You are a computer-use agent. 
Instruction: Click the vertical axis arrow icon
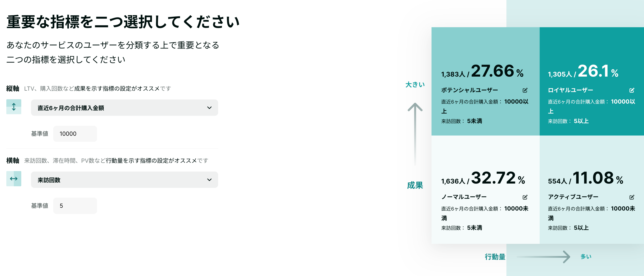point(14,107)
